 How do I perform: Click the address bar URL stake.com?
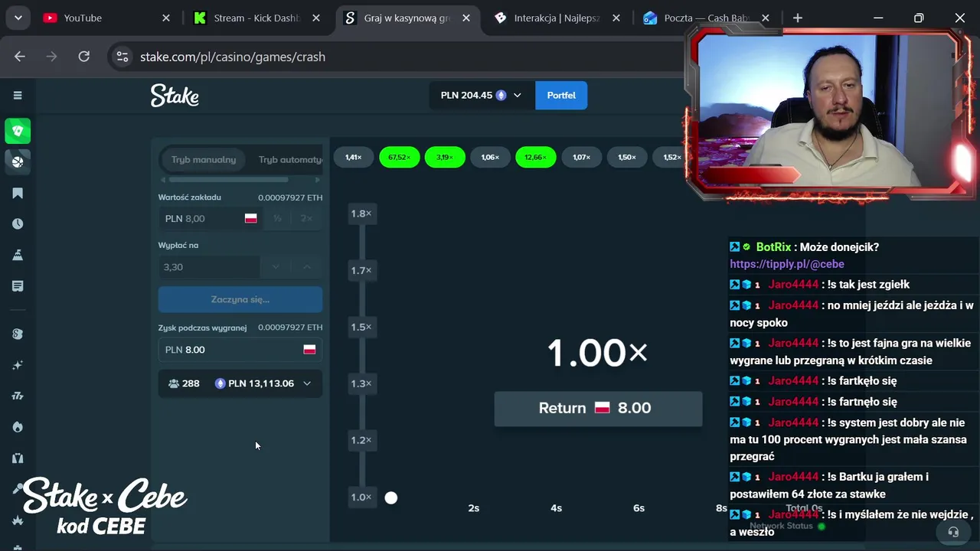[x=233, y=57]
